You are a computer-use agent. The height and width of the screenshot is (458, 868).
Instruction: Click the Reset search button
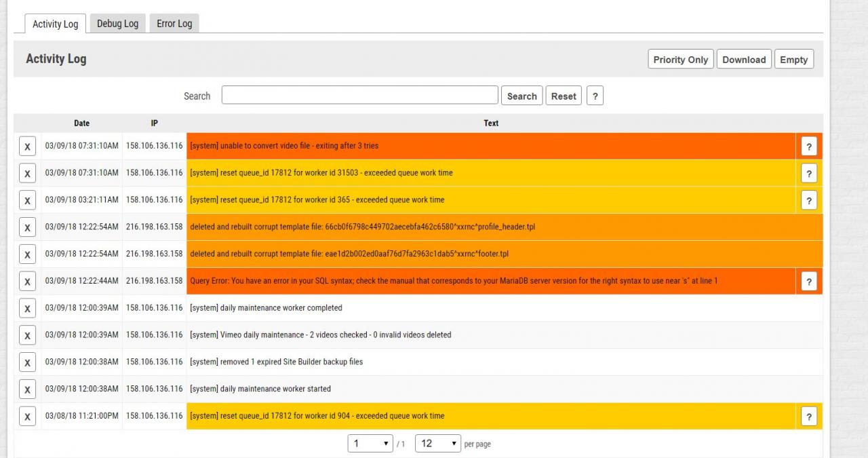564,96
